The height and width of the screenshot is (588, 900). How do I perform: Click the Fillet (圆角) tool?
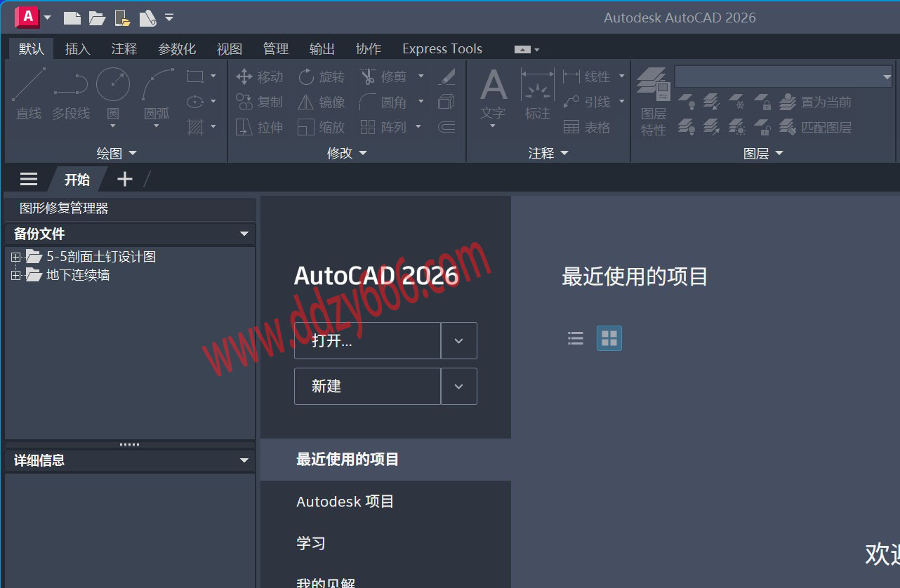[x=383, y=102]
